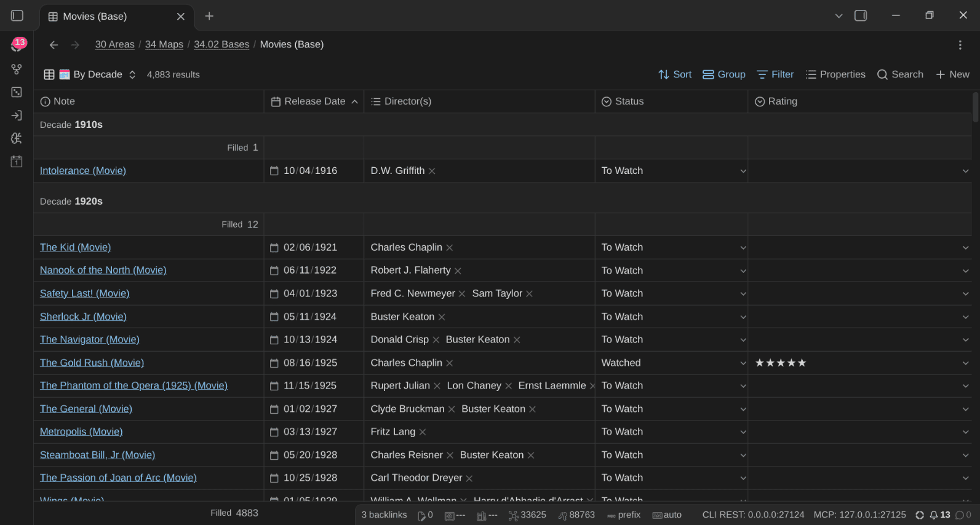Open the Nanook of the North (Movie) note
The width and height of the screenshot is (980, 525).
click(x=103, y=270)
